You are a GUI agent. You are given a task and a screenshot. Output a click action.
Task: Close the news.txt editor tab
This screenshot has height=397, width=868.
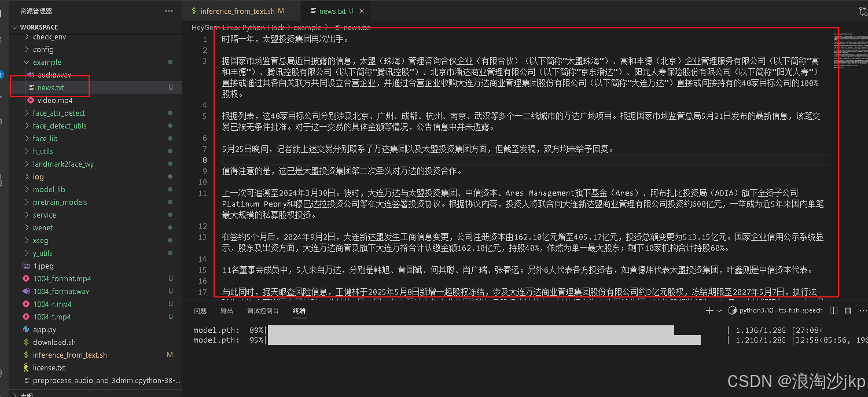click(x=362, y=11)
